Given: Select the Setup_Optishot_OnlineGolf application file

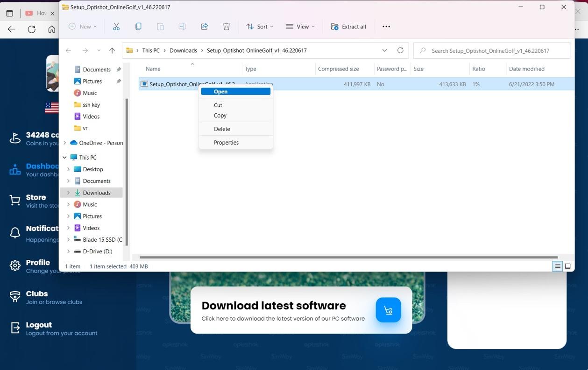Looking at the screenshot, I should (x=356, y=84).
